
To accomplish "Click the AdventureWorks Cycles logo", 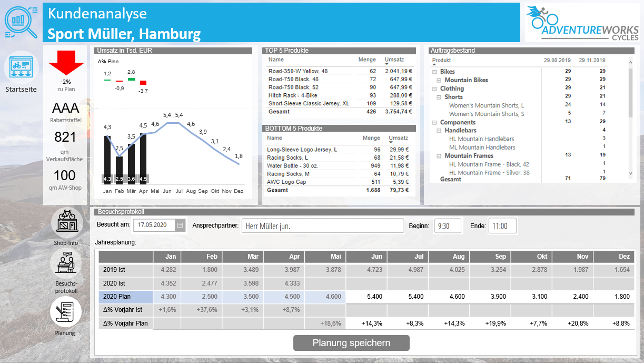I will click(x=583, y=23).
